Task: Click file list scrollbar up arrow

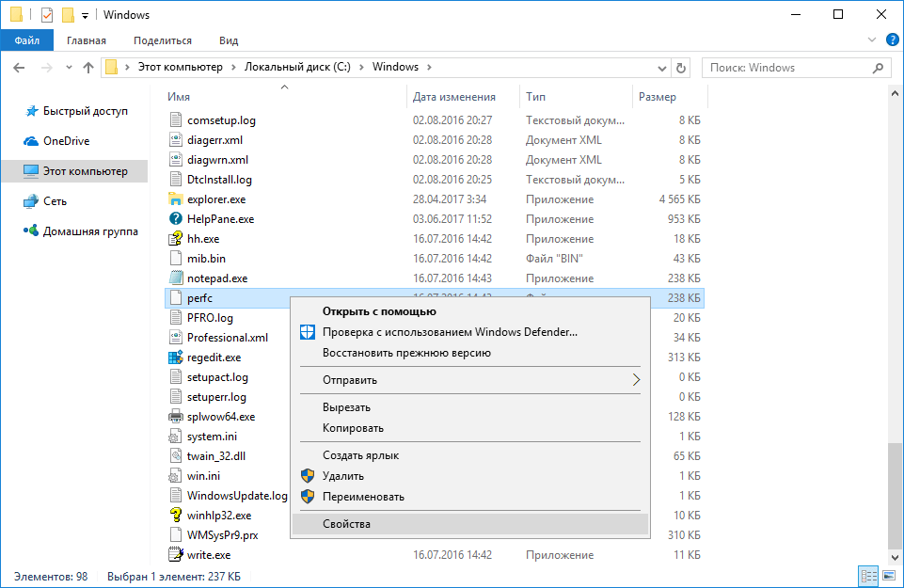Action: click(x=895, y=93)
